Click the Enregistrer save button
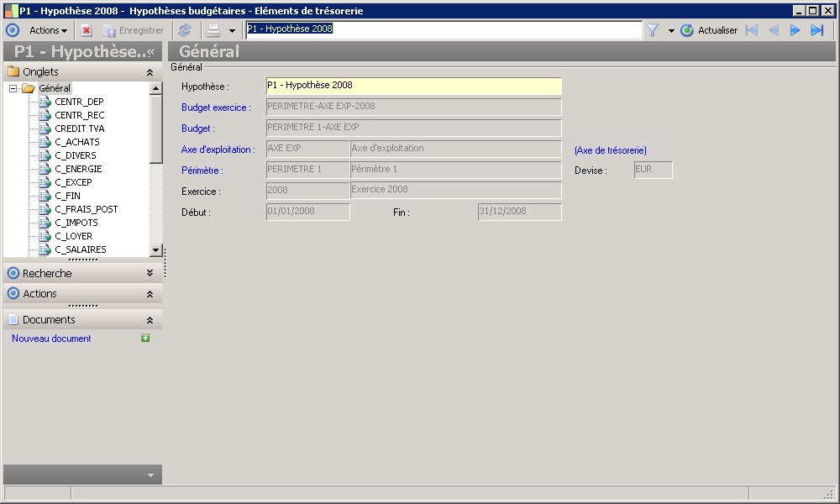This screenshot has width=840, height=504. click(x=134, y=30)
